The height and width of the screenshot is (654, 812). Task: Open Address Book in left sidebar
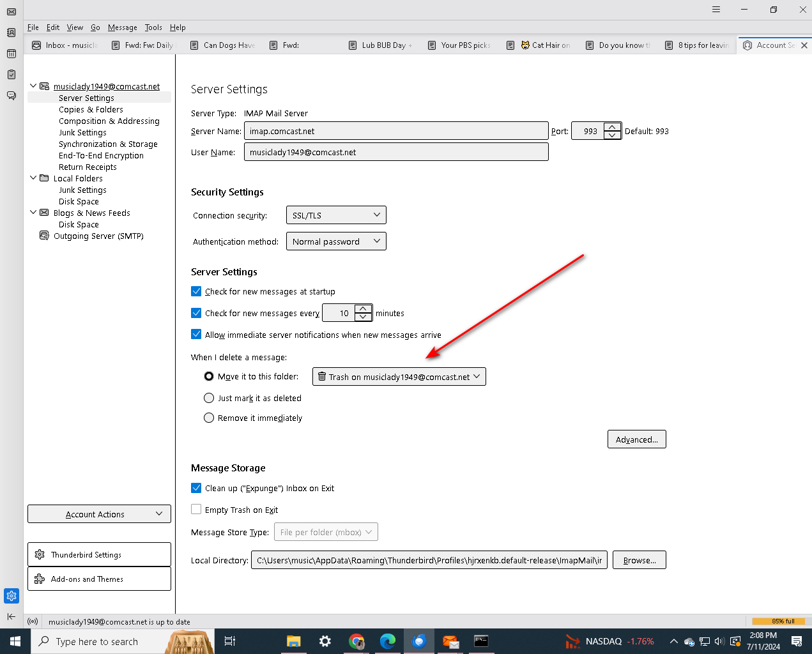11,33
